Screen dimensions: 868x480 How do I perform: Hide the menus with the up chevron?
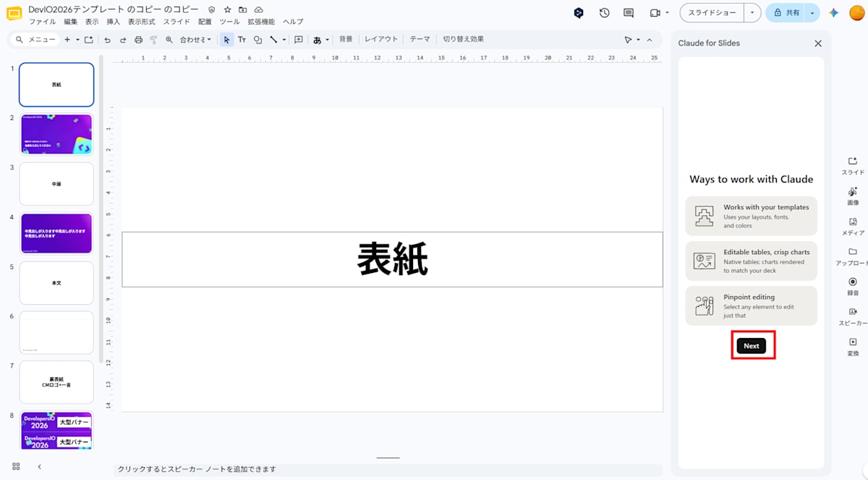tap(649, 40)
